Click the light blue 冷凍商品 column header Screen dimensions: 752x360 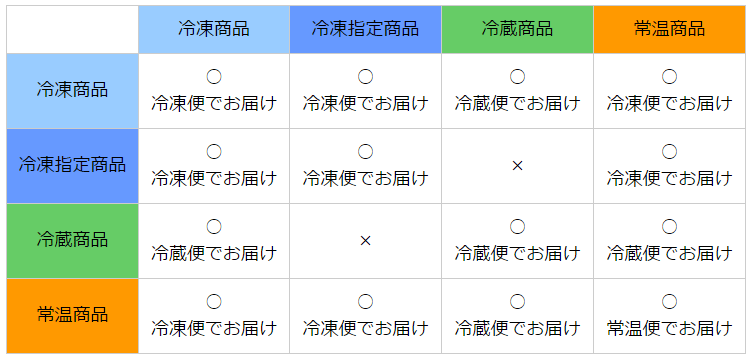[x=214, y=29]
